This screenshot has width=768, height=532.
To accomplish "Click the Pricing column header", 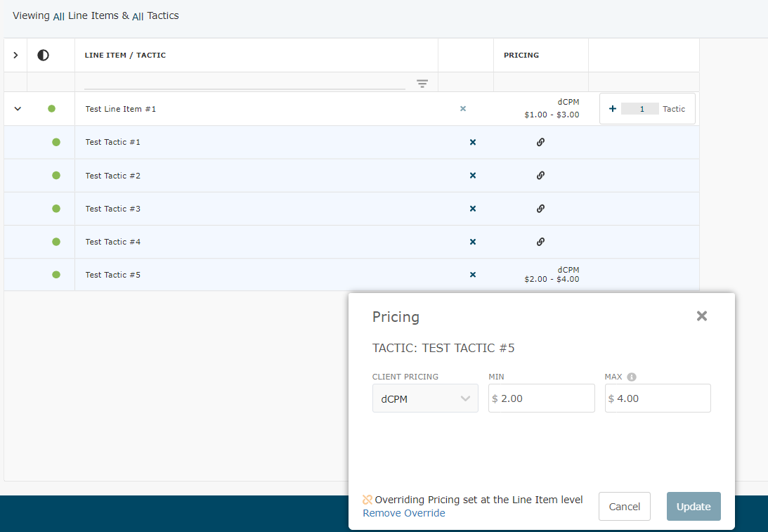I will click(521, 56).
